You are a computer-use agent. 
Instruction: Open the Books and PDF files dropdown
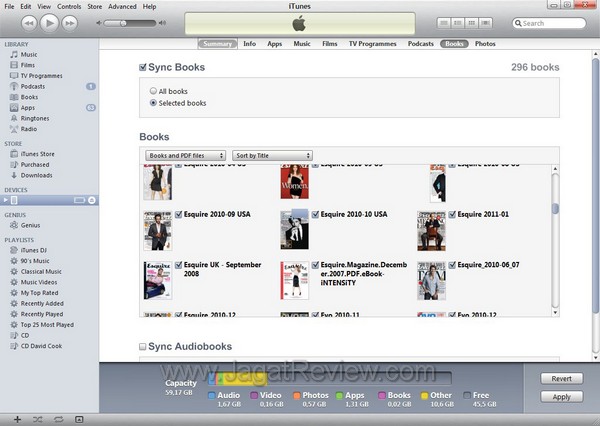coord(186,155)
